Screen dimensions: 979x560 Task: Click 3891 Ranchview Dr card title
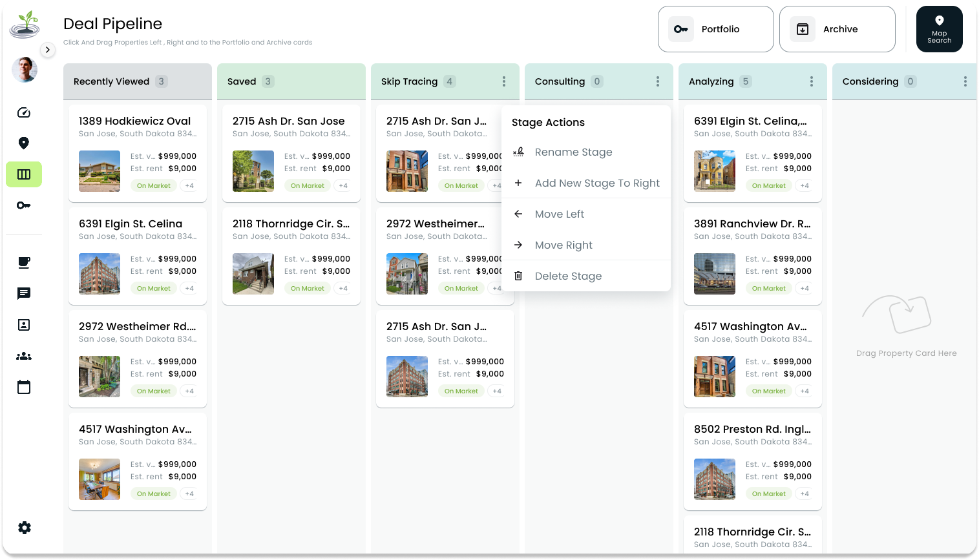pos(752,224)
